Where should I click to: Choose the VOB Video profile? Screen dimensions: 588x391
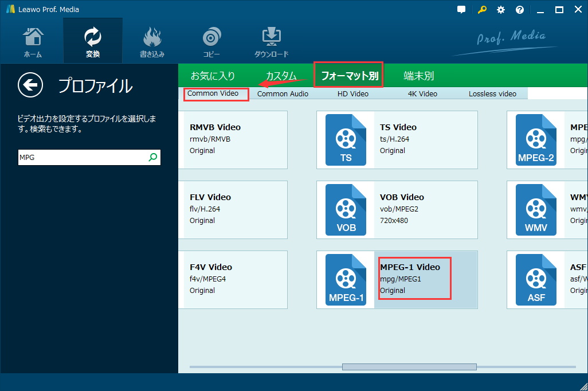pyautogui.click(x=397, y=210)
